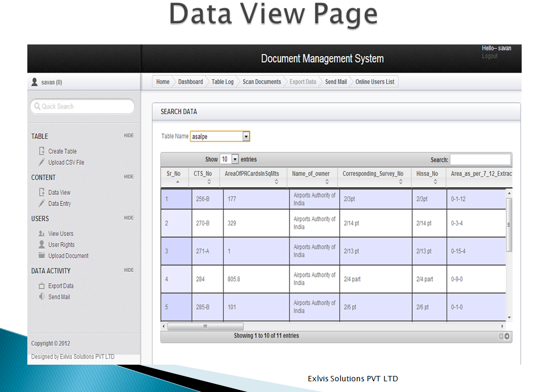This screenshot has height=392, width=549.
Task: Click the table scroll-right arrow
Action: point(502,326)
